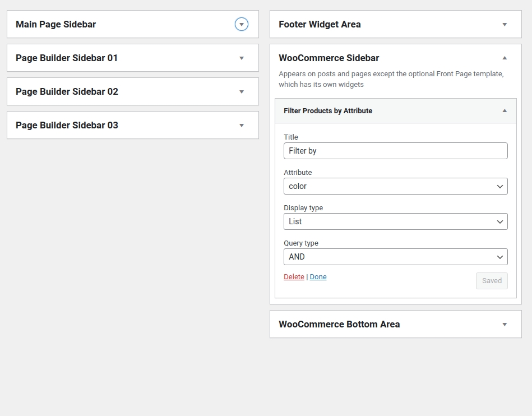The width and height of the screenshot is (532, 416).
Task: Click the WooCommerce Bottom Area heading text
Action: click(339, 324)
